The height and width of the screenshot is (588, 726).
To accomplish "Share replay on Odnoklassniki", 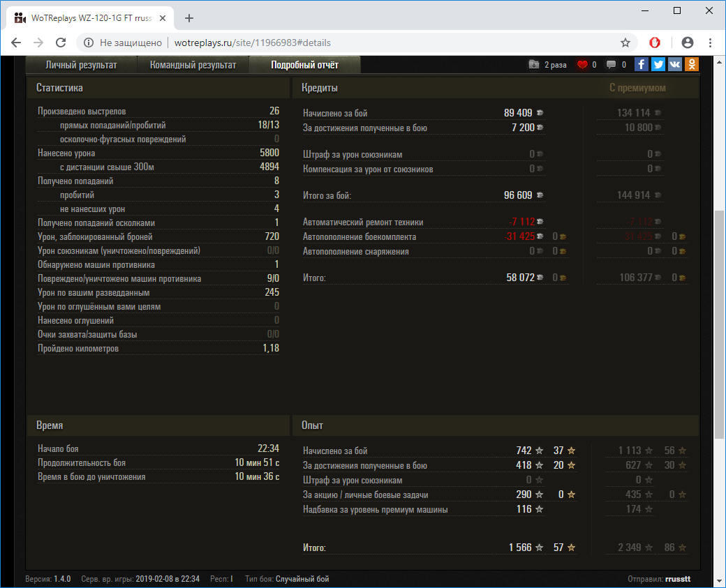I will (692, 64).
